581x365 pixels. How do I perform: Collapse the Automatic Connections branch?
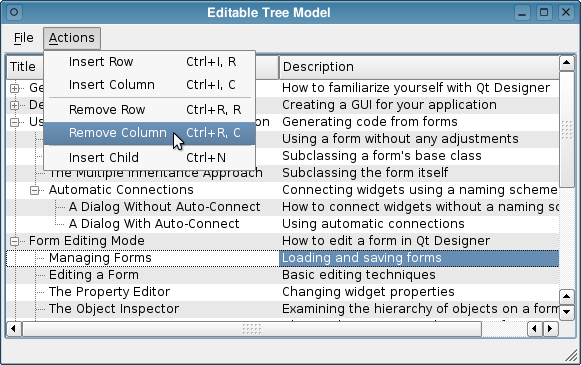34,190
